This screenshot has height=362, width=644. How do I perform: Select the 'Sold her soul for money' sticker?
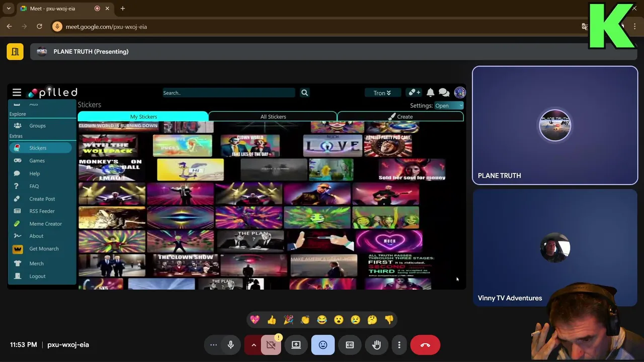click(x=412, y=170)
